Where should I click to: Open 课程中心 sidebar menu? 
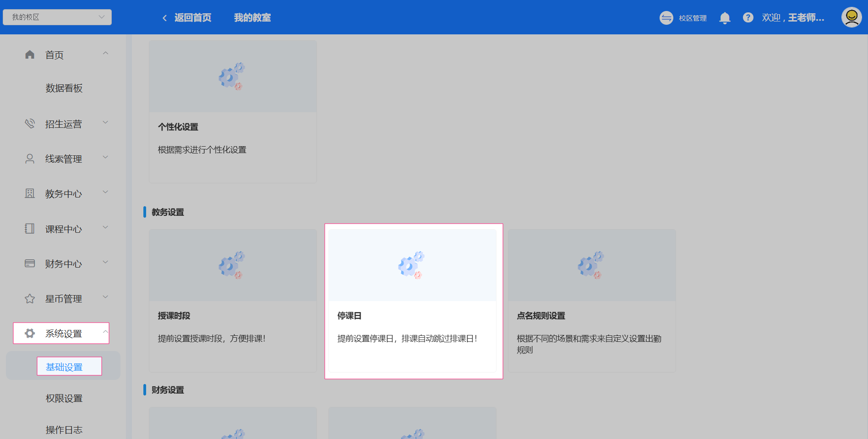[x=64, y=229]
